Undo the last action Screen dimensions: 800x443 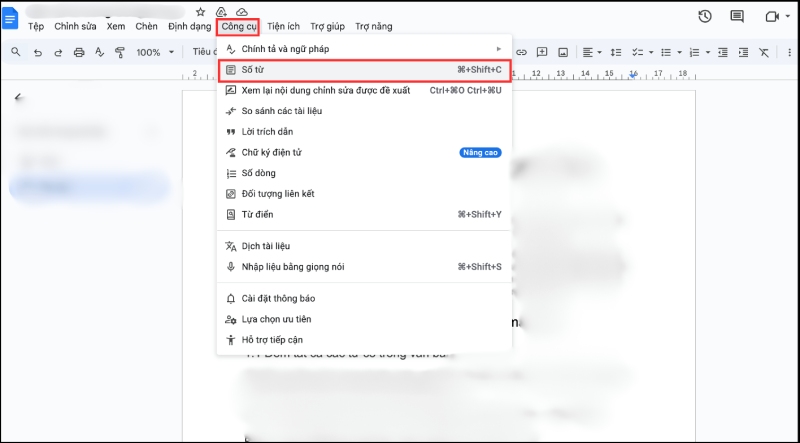(37, 52)
